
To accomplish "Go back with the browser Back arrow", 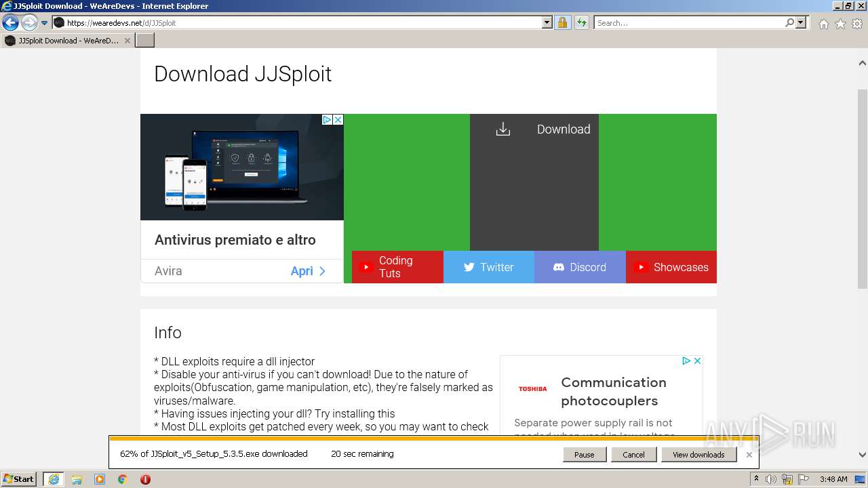I will (x=10, y=23).
